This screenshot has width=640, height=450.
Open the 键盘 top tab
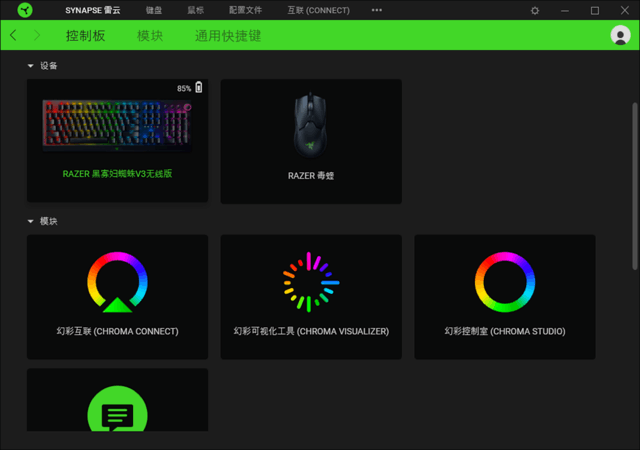pyautogui.click(x=154, y=10)
